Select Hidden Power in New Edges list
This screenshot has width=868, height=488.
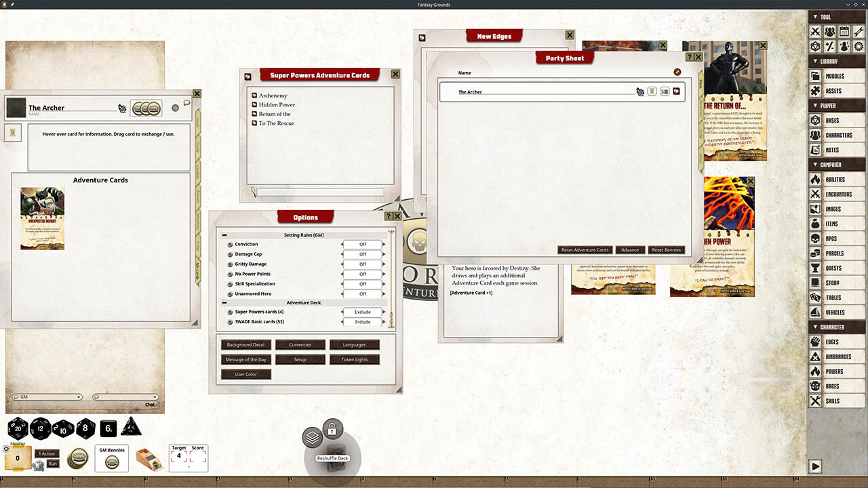coord(275,104)
